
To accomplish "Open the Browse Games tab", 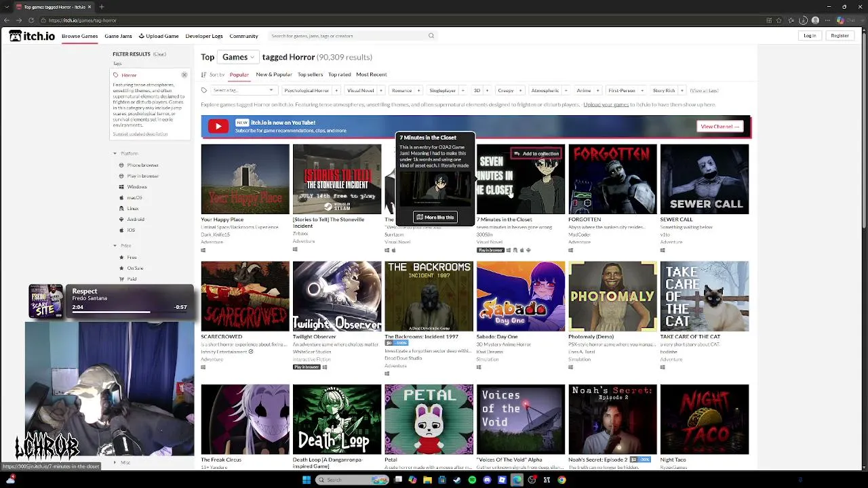I will pos(80,36).
